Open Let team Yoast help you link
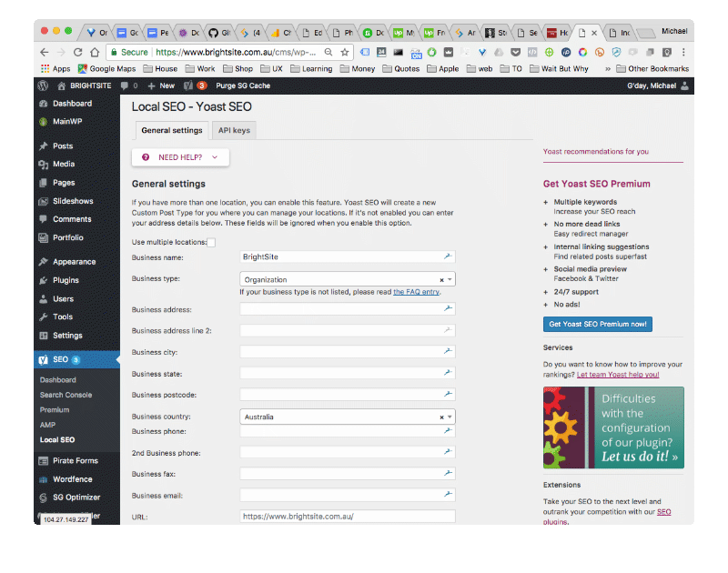This screenshot has height=573, width=728. (x=618, y=375)
